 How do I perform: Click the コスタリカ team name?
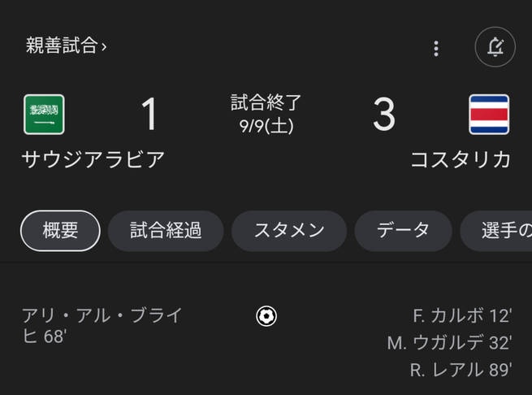point(461,159)
